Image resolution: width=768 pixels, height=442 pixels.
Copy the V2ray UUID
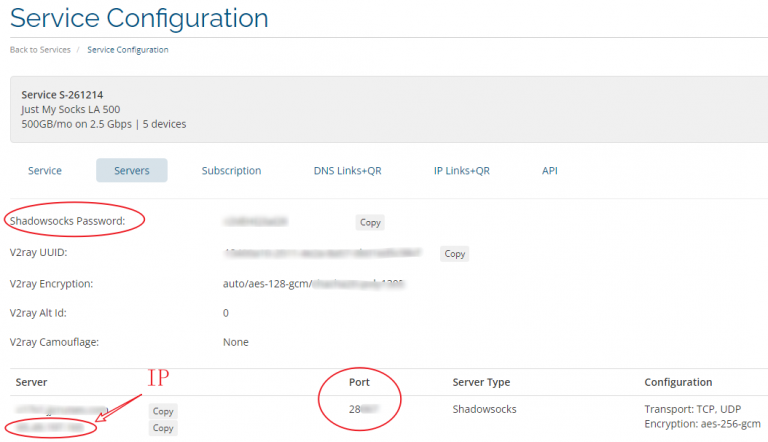(x=455, y=254)
